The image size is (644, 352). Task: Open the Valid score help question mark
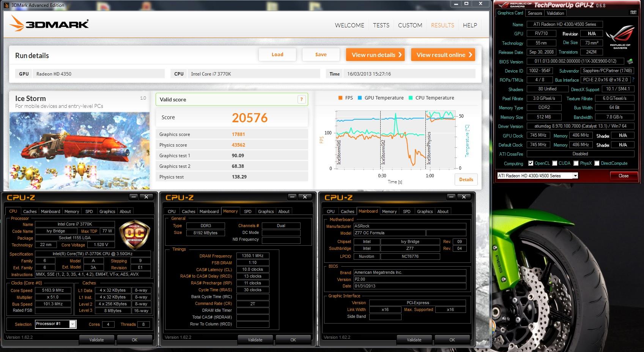tap(301, 99)
